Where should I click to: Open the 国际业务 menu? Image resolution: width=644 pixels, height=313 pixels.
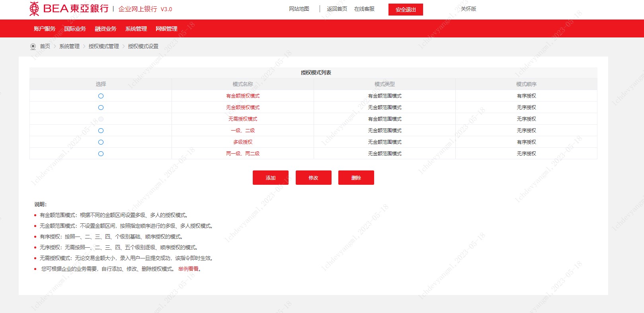pos(75,29)
